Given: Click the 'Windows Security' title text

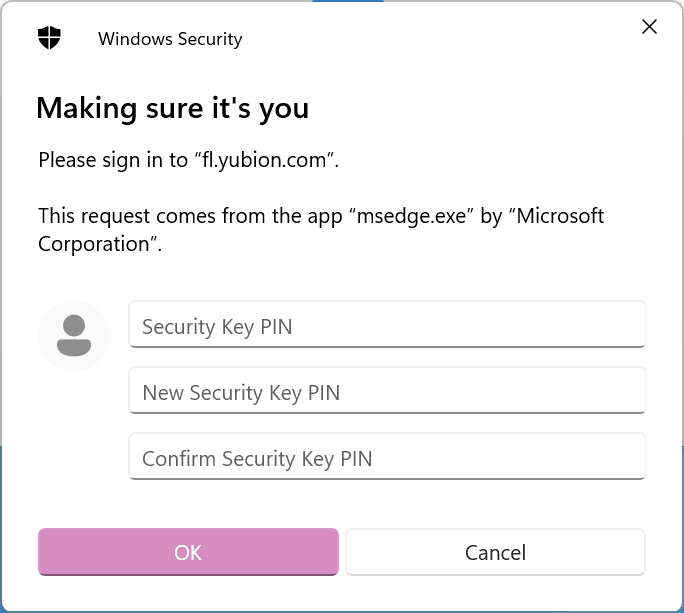Looking at the screenshot, I should (170, 39).
